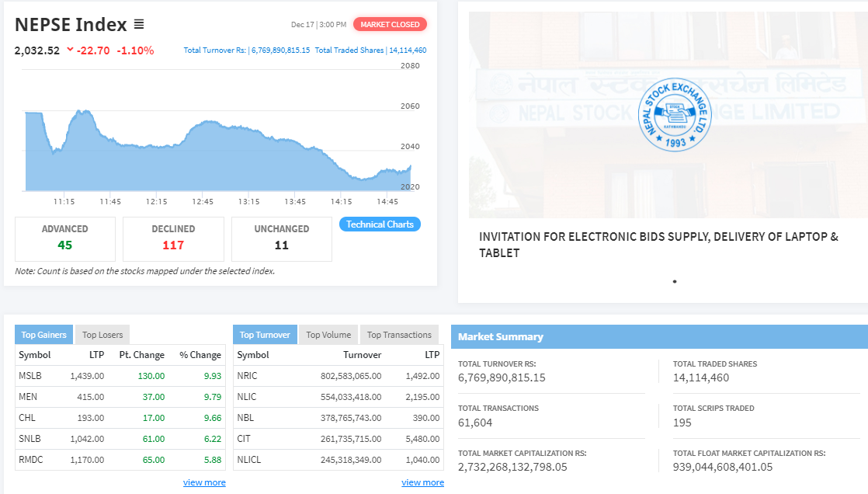Select the CIT symbol in turnover table

click(x=244, y=439)
